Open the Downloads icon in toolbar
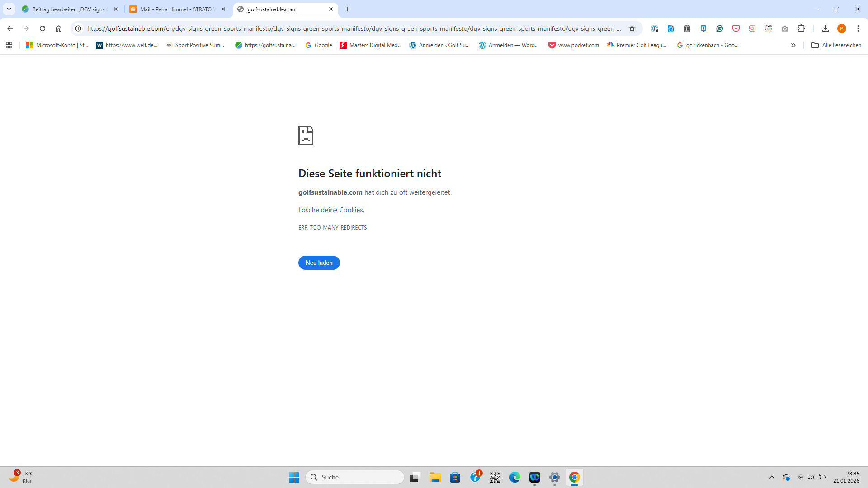This screenshot has height=488, width=868. [x=825, y=28]
